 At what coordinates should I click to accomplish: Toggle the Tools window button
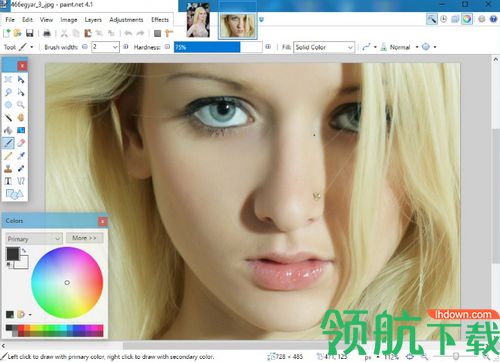[x=432, y=19]
